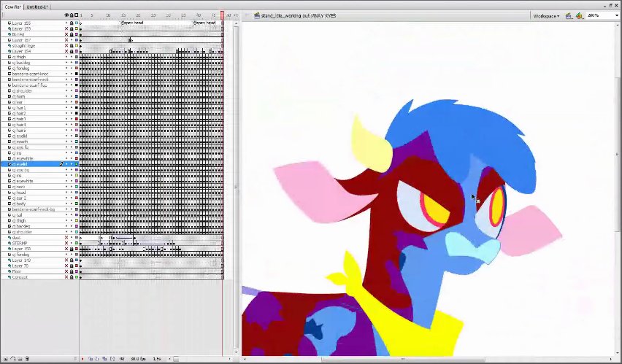Switch to the Untitled-1 document tab

point(37,7)
